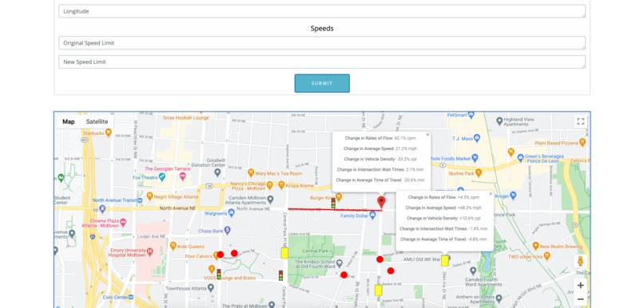Click the Longitude input field
Viewport: 644px width, 308px height.
coord(321,11)
